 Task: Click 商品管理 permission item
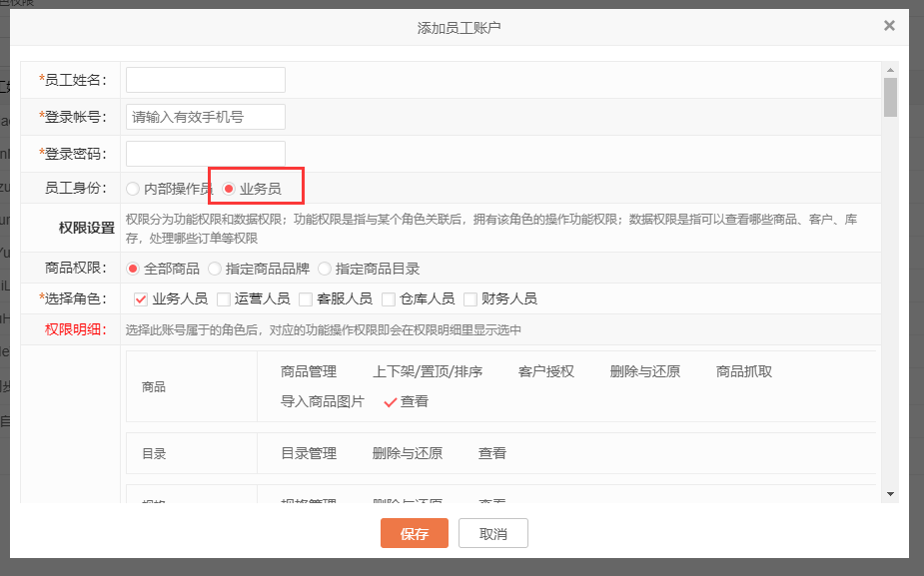309,371
